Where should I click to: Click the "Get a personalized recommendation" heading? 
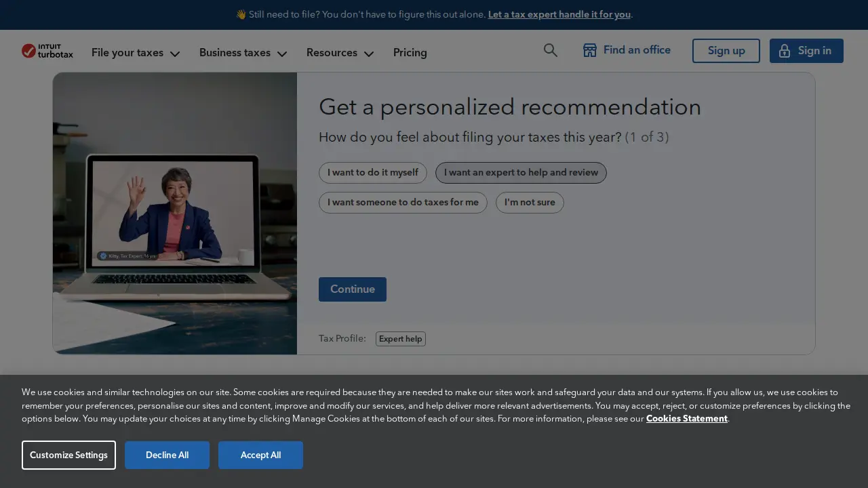[x=510, y=106]
